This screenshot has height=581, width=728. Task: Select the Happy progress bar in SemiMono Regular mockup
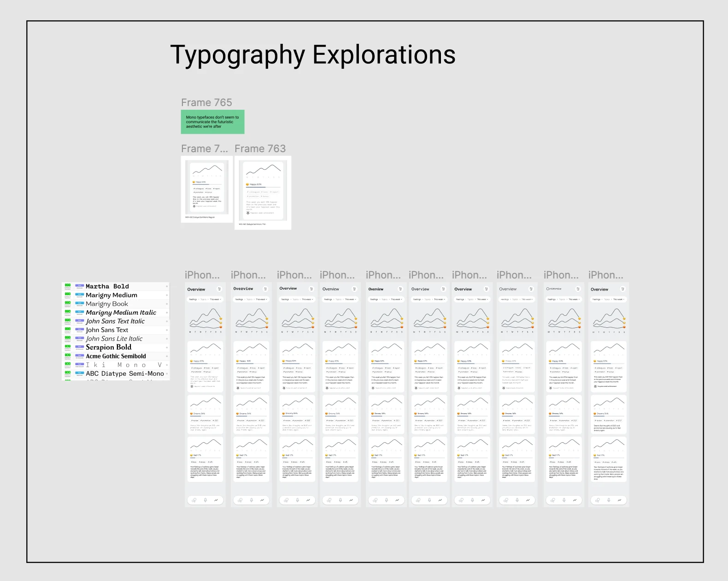pyautogui.click(x=207, y=185)
